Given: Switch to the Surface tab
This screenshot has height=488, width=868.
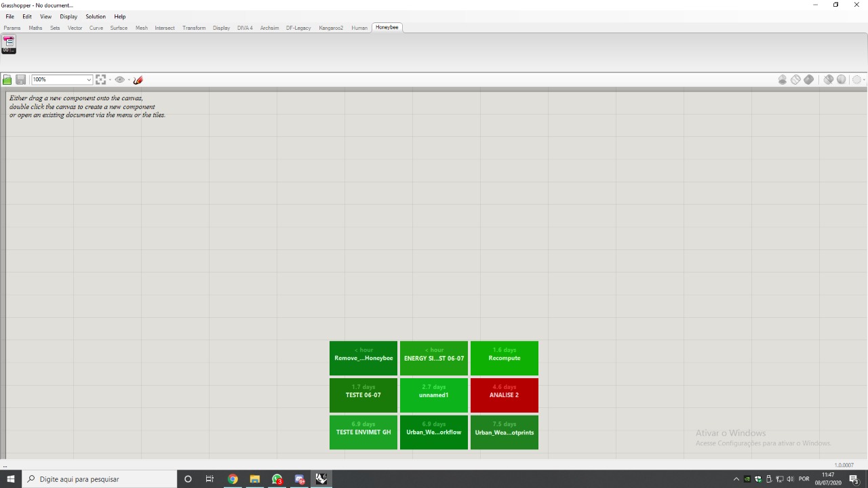Looking at the screenshot, I should (x=119, y=28).
